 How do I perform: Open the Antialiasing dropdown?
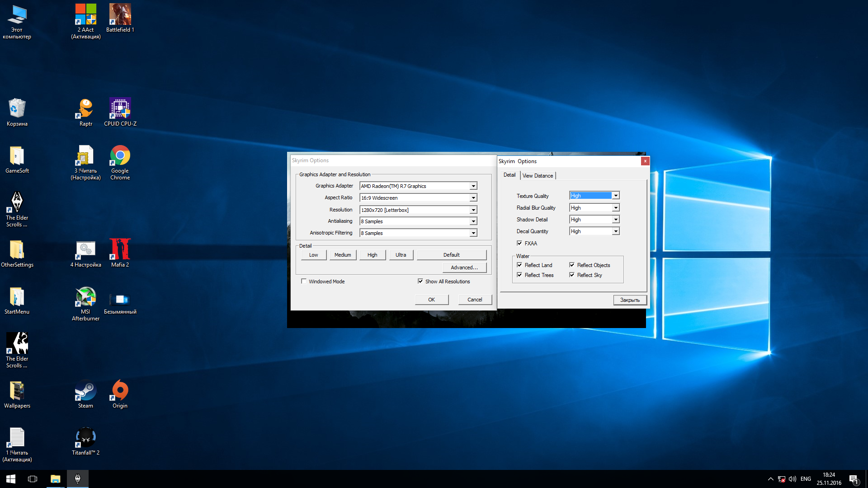[x=418, y=221]
